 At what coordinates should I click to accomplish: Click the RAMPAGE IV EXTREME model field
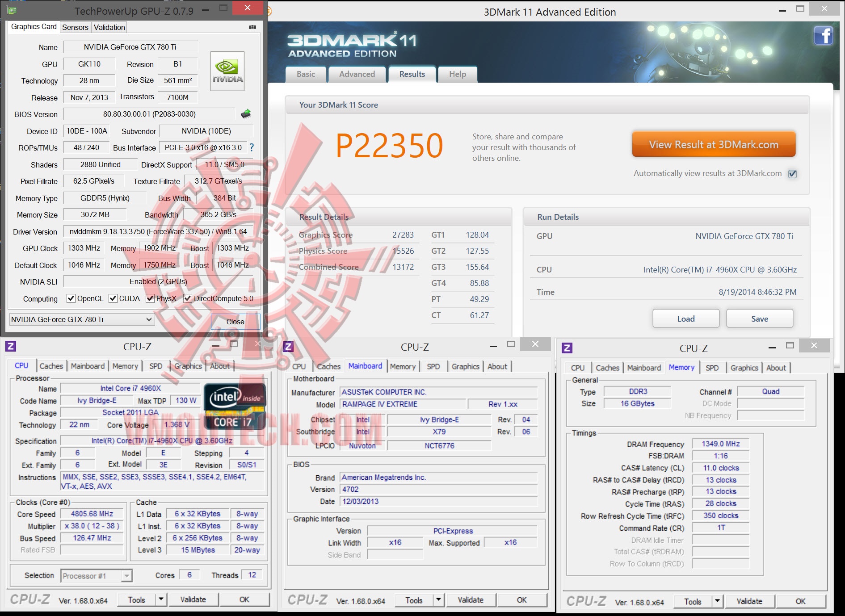point(403,404)
